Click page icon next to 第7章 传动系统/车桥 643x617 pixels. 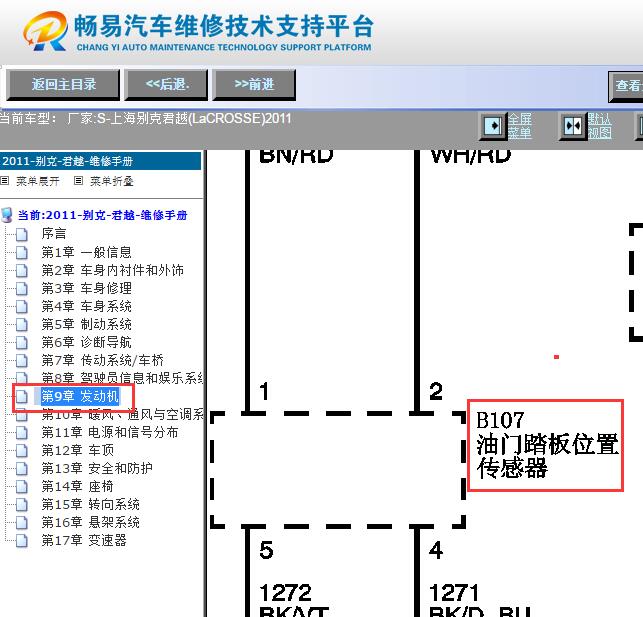(22, 361)
